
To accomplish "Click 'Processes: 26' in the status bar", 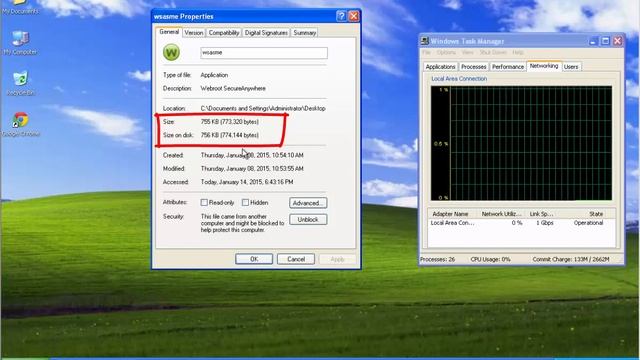I will coord(437,260).
